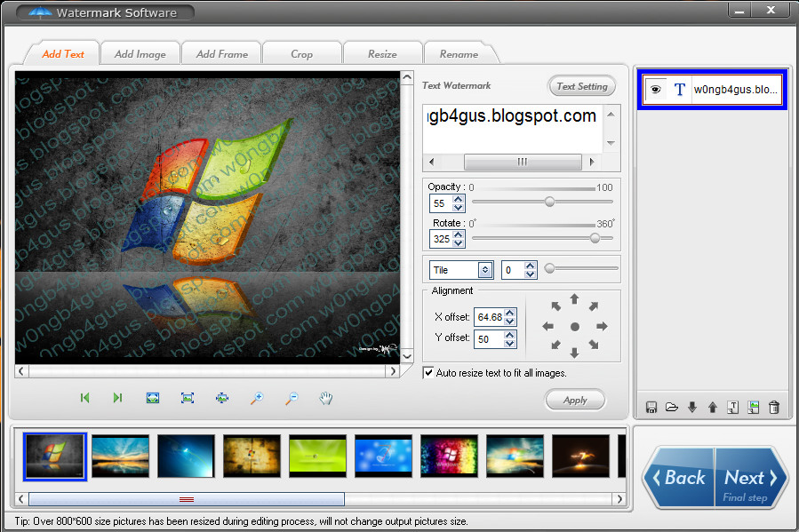Decrease the Opacity value with the spinner

point(458,208)
